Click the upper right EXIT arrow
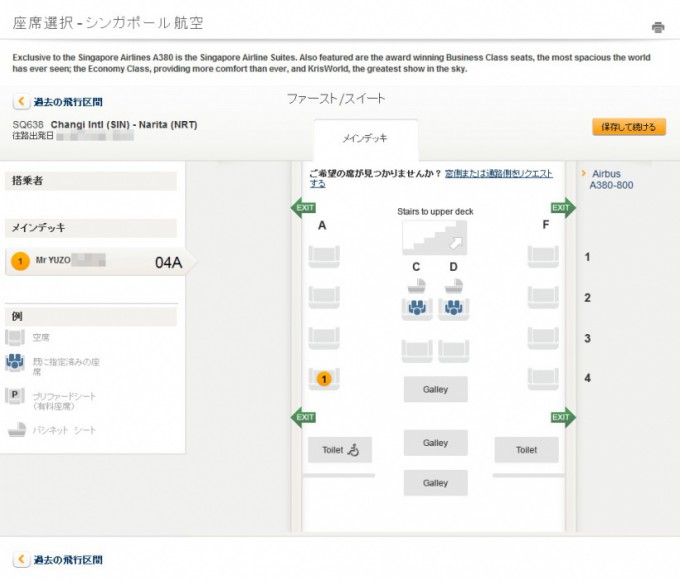Image resolution: width=680 pixels, height=581 pixels. click(x=563, y=208)
